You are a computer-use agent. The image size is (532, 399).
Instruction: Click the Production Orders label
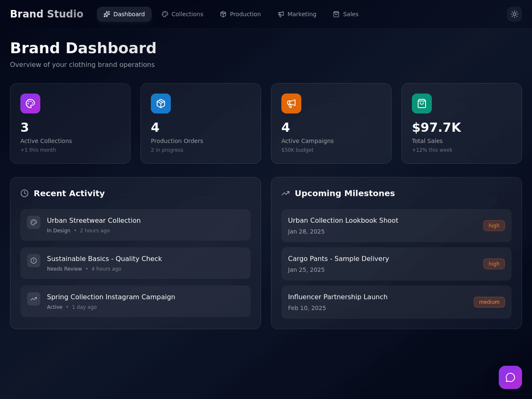click(177, 141)
